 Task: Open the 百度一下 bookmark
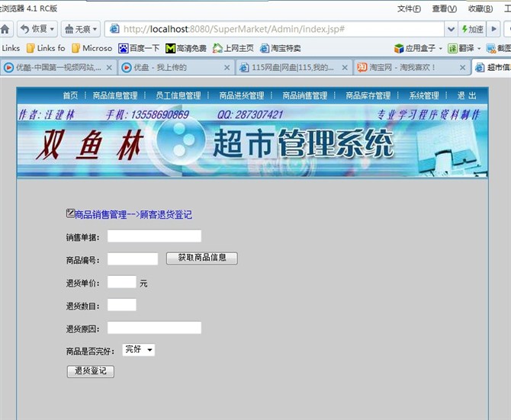140,48
